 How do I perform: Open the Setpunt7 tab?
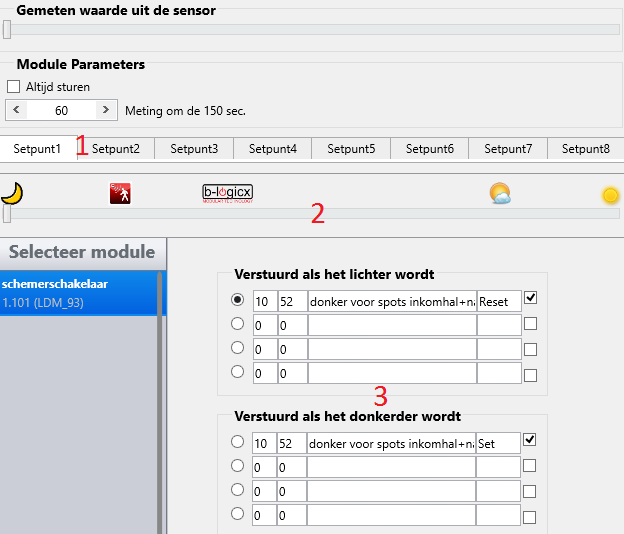(x=508, y=149)
